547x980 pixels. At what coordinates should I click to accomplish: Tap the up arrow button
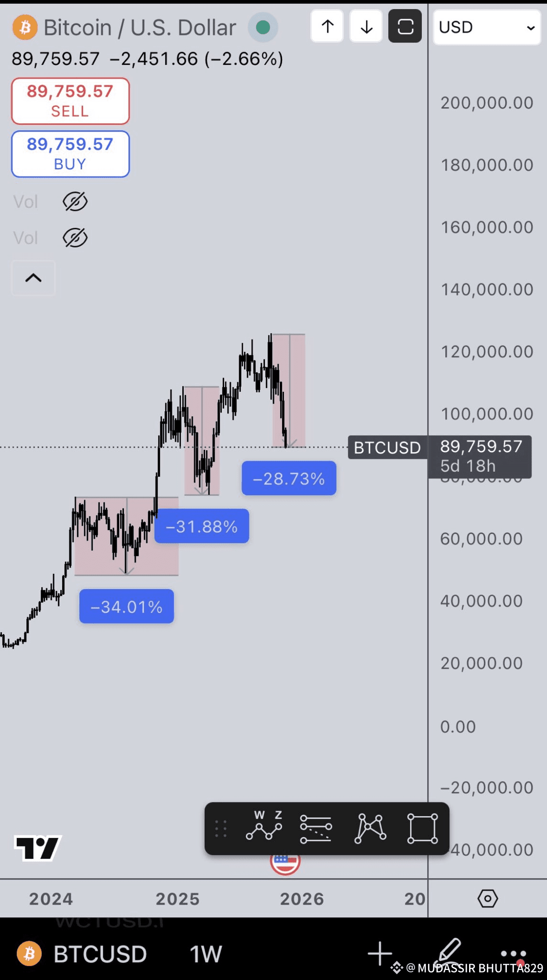coord(328,27)
